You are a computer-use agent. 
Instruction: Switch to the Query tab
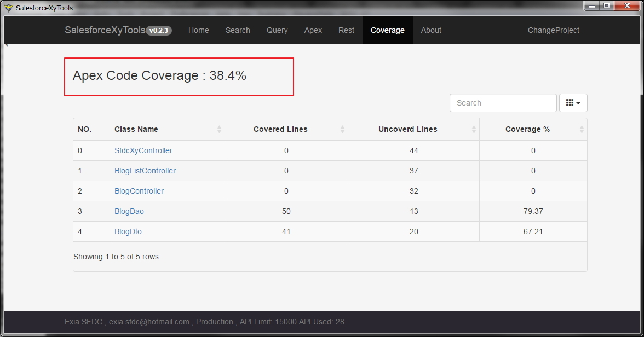point(277,31)
